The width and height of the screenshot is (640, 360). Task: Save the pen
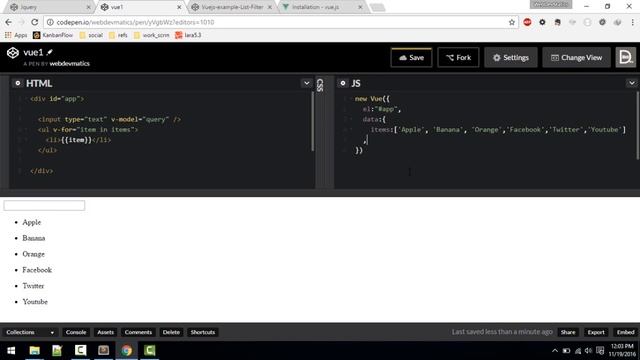pos(411,58)
